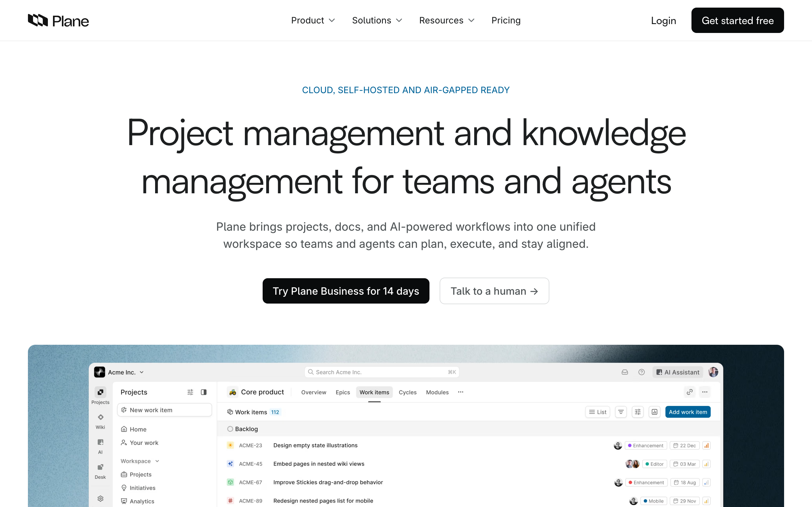Toggle the sidebar collapse icon near Projects
This screenshot has height=507, width=812.
[204, 392]
